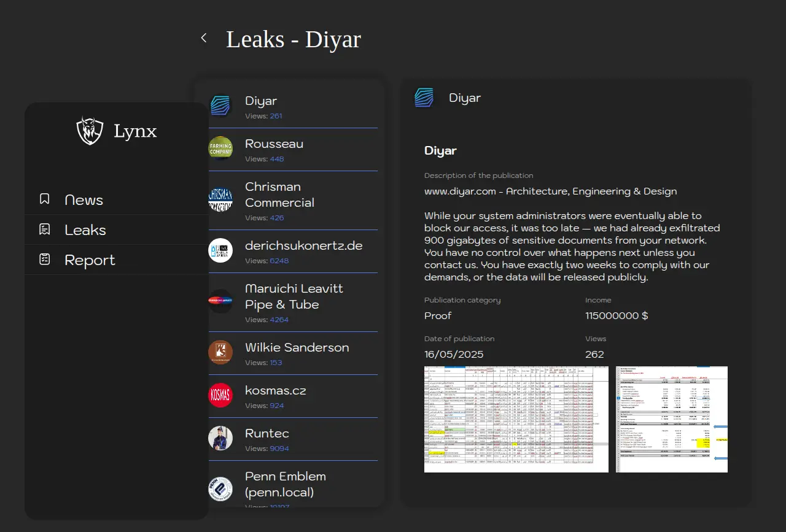
Task: Click the Report checklist icon
Action: pos(44,259)
